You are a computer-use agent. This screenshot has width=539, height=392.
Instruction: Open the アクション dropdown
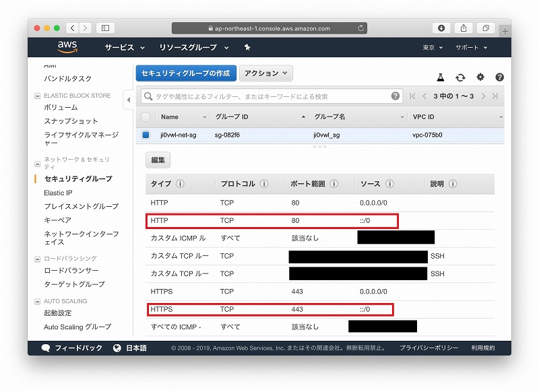265,73
